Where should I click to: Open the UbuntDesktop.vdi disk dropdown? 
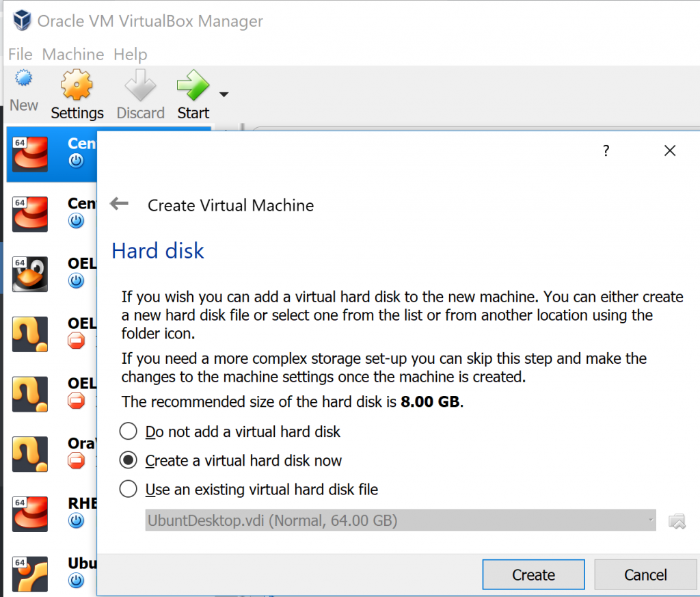coord(401,521)
